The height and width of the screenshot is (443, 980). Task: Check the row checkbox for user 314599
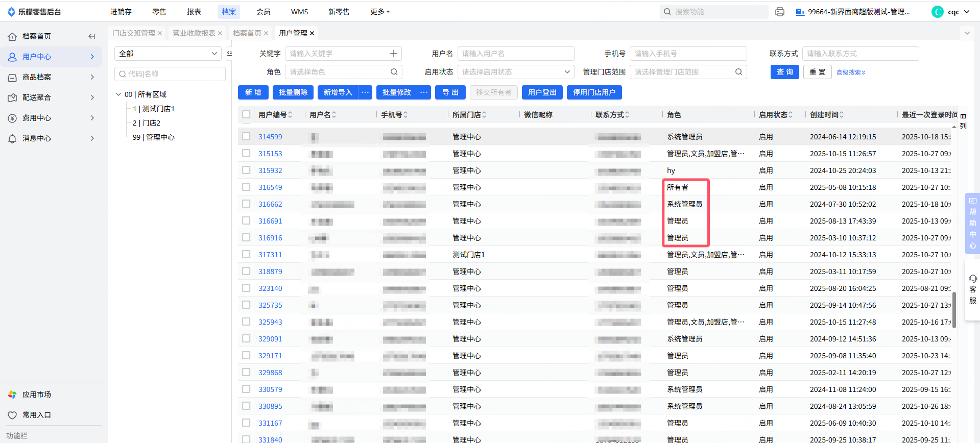(246, 137)
